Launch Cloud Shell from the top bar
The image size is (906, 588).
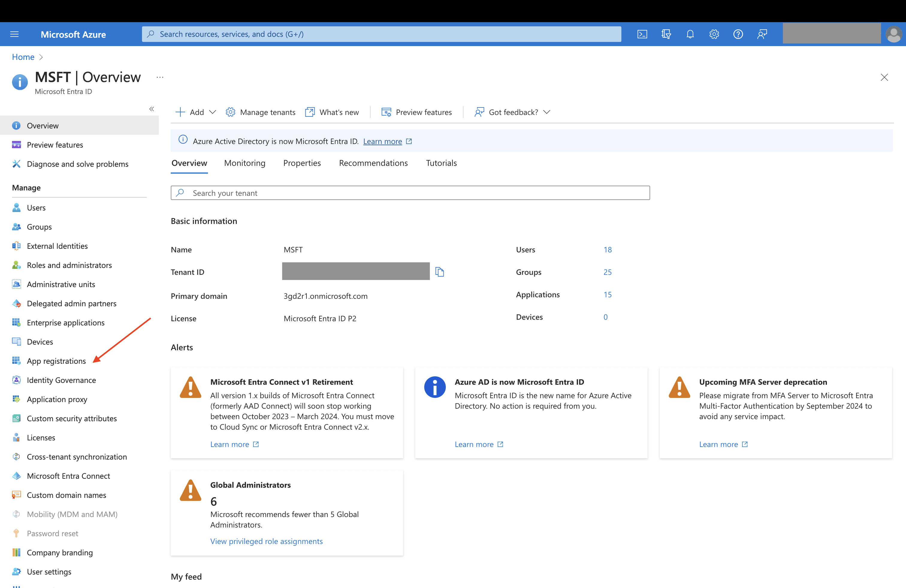tap(642, 34)
